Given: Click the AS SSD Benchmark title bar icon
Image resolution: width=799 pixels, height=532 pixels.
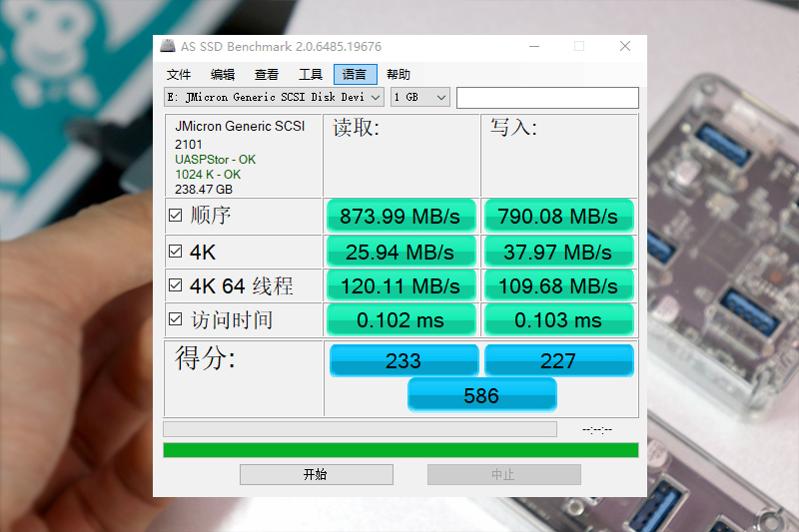Looking at the screenshot, I should click(x=168, y=46).
